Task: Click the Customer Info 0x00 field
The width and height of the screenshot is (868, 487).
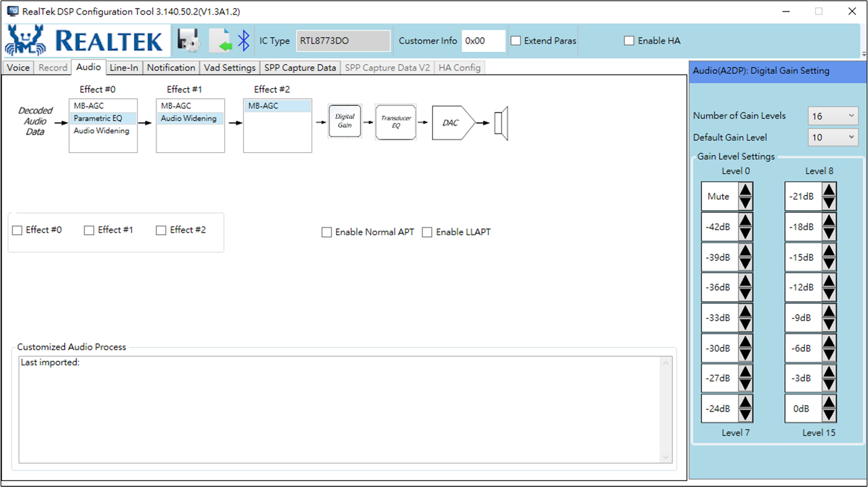Action: (x=483, y=41)
